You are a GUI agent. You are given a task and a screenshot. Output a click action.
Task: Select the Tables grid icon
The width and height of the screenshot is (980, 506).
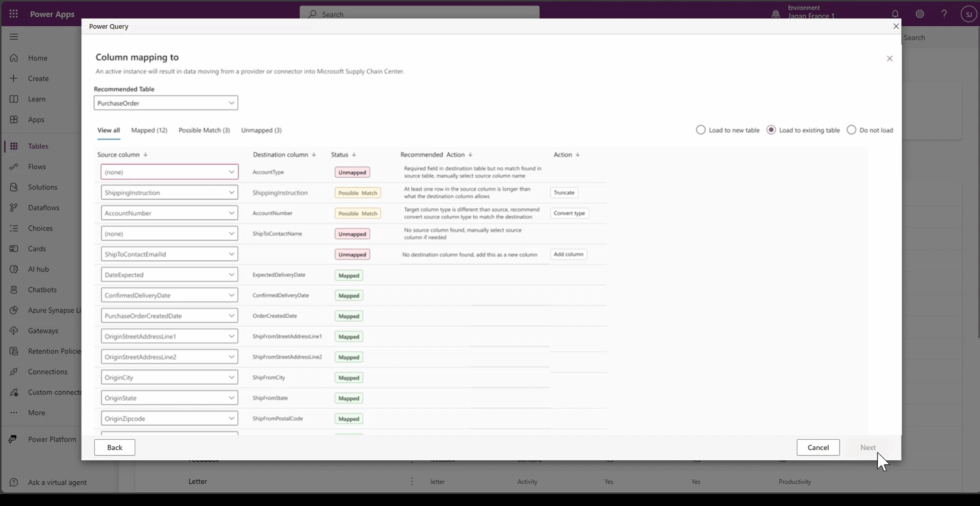[14, 146]
